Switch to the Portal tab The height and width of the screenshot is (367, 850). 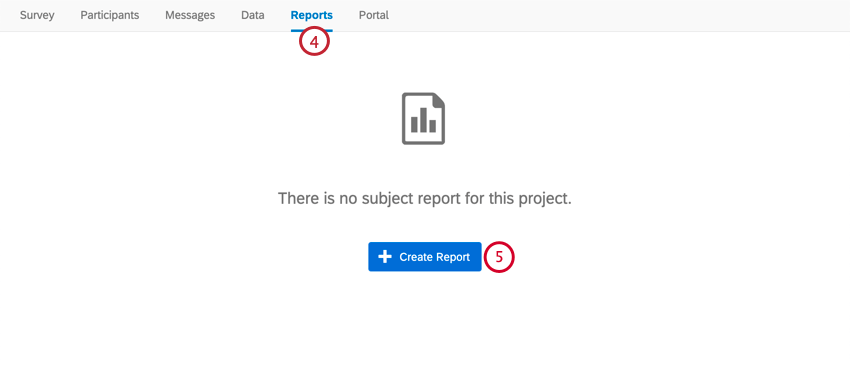[x=374, y=15]
